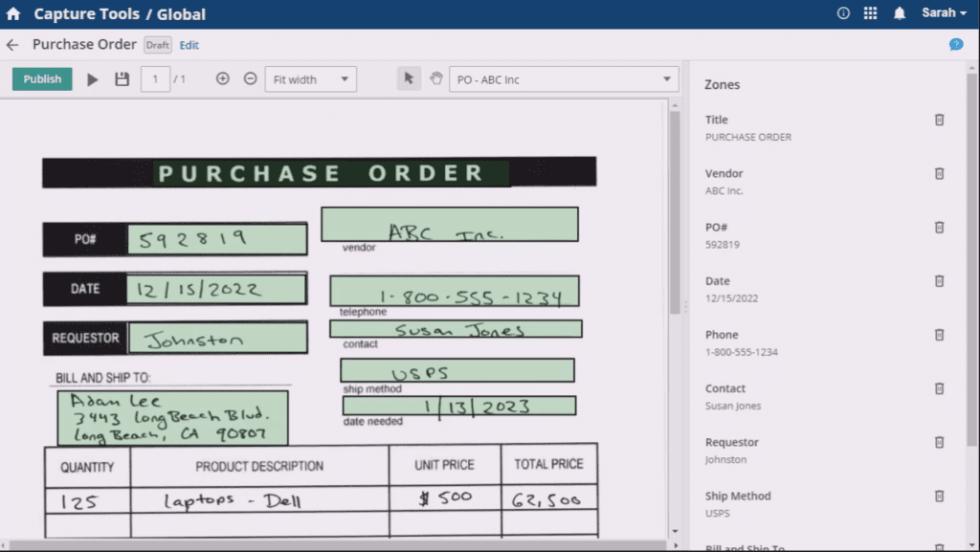Go to the home icon

13,13
